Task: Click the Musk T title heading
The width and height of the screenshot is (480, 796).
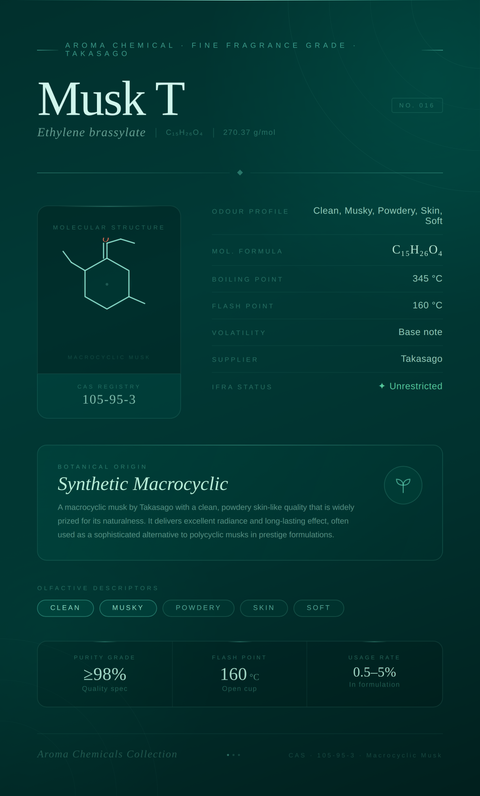Action: tap(111, 99)
